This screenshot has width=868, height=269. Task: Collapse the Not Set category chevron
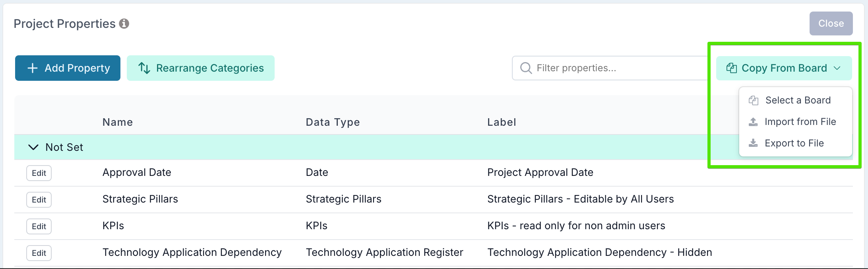pos(34,147)
